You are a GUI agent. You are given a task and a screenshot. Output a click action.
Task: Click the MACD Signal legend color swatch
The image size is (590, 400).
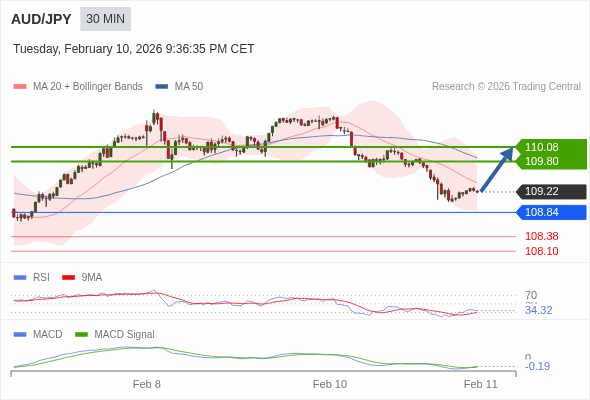tap(81, 335)
